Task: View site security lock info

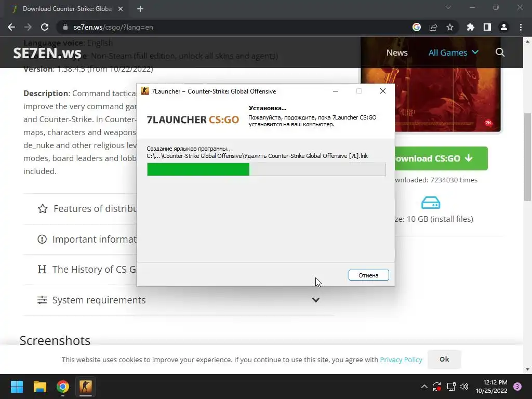Action: [x=65, y=27]
